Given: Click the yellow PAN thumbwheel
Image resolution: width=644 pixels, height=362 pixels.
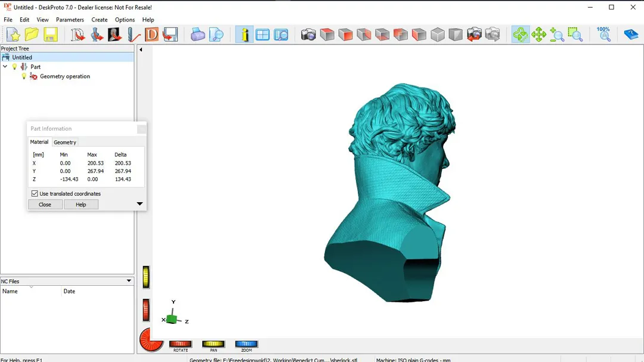Looking at the screenshot, I should click(213, 344).
